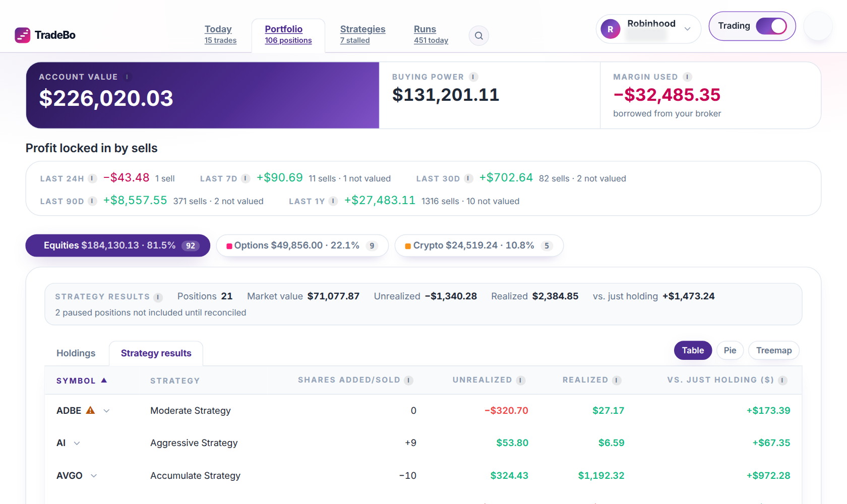
Task: Show info for Unrealized column
Action: pos(521,381)
